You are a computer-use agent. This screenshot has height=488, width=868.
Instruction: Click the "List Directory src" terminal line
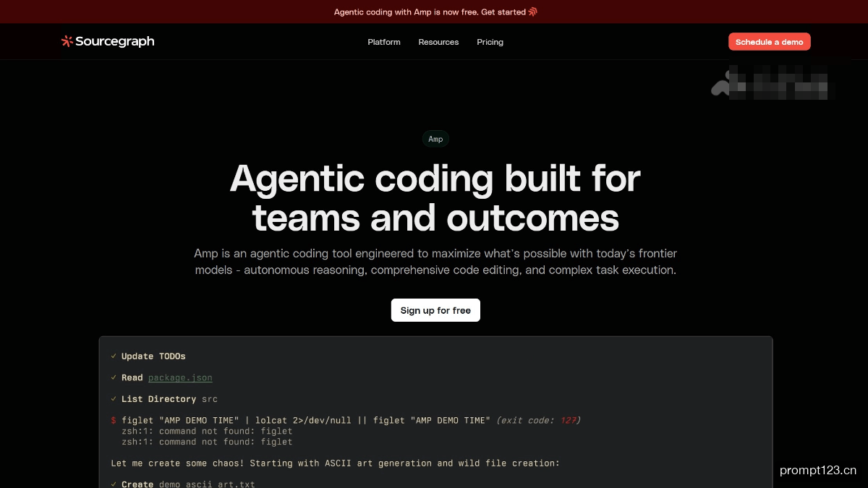(x=164, y=399)
